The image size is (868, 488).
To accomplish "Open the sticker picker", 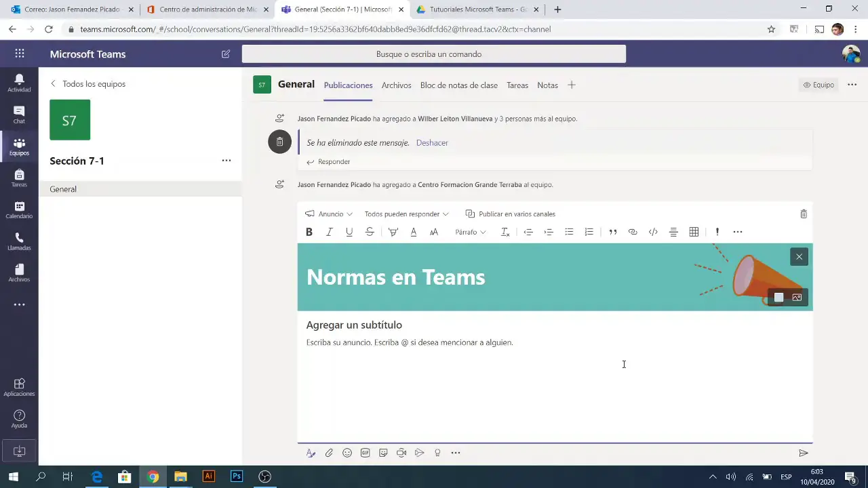I will (383, 453).
